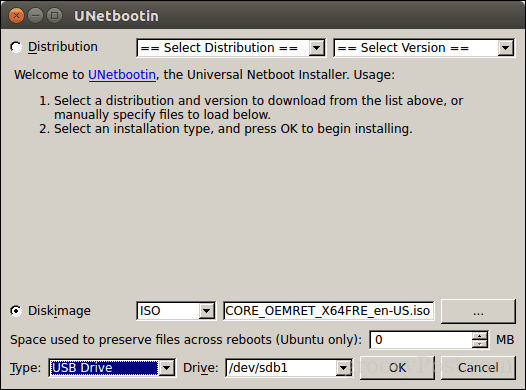Open the USB Drive type dropdown

tap(112, 368)
